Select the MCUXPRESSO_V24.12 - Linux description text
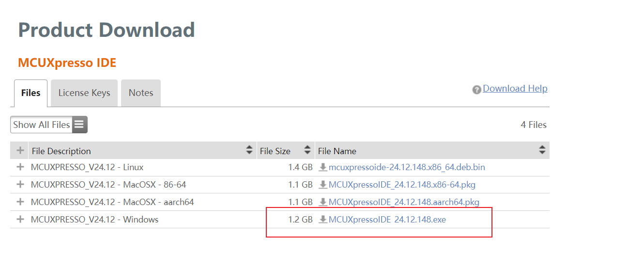Viewport: 644px width, 254px height. tap(87, 167)
